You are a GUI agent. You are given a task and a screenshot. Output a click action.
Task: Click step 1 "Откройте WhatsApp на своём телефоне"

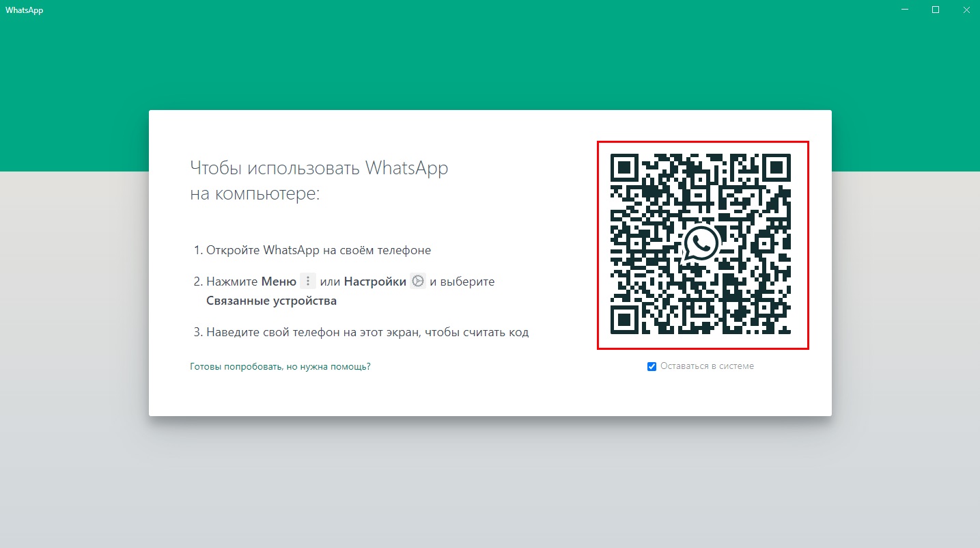pos(318,250)
